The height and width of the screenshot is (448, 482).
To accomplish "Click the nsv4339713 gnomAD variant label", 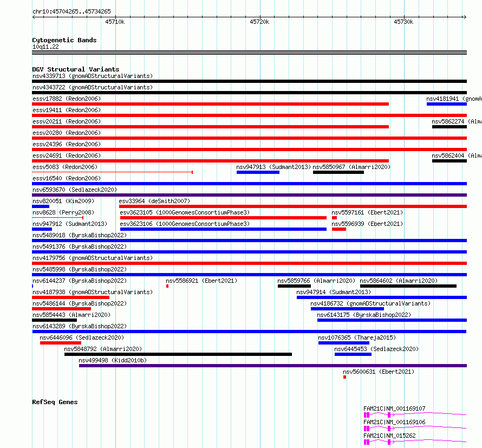I will [x=93, y=76].
